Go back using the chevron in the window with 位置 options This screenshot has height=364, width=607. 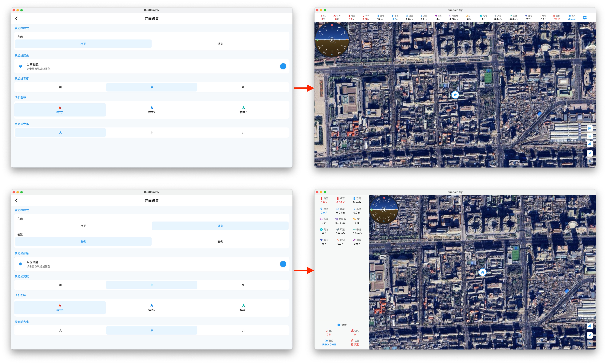[16, 200]
